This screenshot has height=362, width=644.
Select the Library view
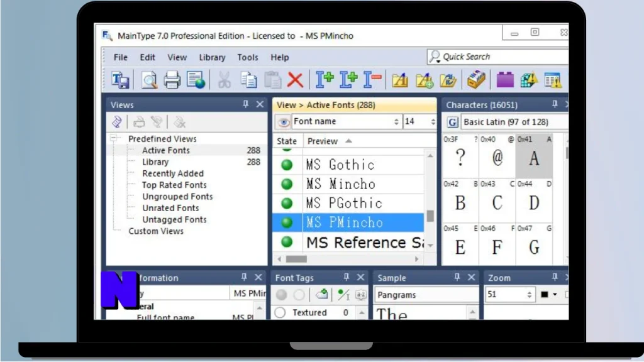coord(155,162)
